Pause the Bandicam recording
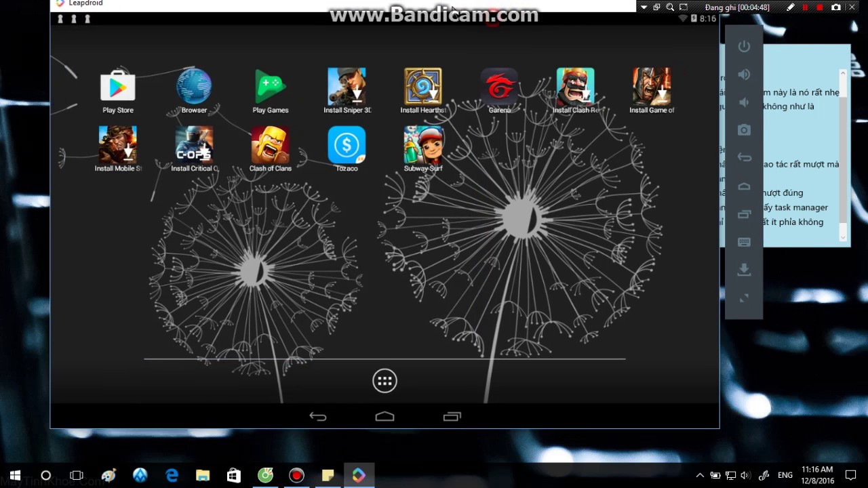Image resolution: width=868 pixels, height=488 pixels. (x=806, y=7)
